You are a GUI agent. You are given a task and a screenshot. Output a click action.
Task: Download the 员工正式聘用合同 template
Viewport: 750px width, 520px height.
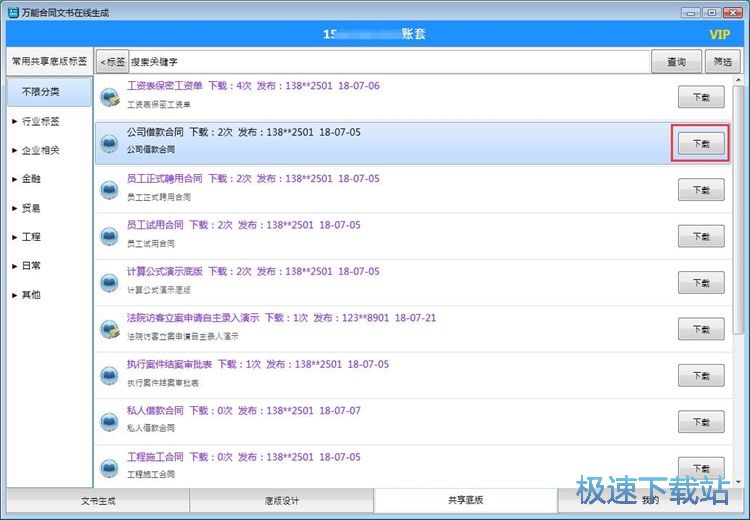pyautogui.click(x=701, y=190)
